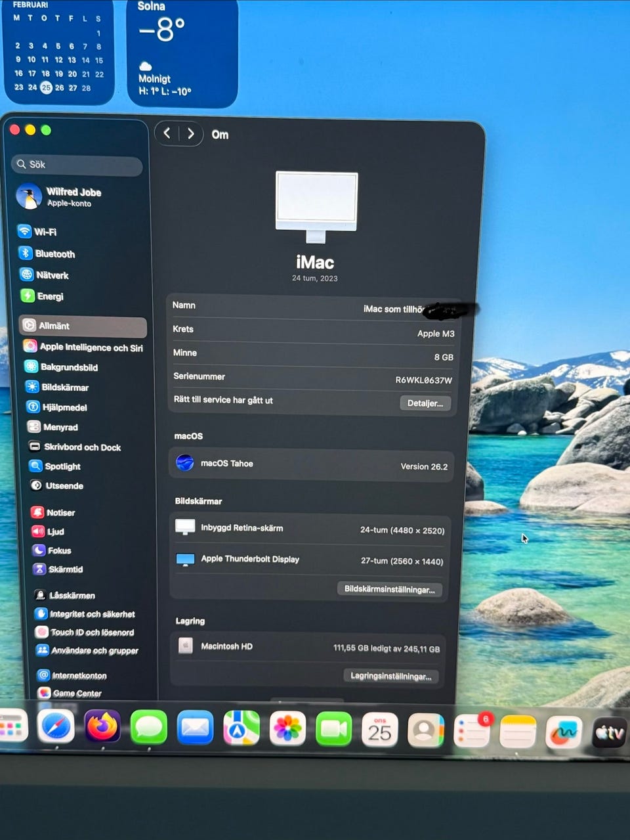Viewport: 630px width, 840px height.
Task: Open Mail from the Dock
Action: [196, 728]
